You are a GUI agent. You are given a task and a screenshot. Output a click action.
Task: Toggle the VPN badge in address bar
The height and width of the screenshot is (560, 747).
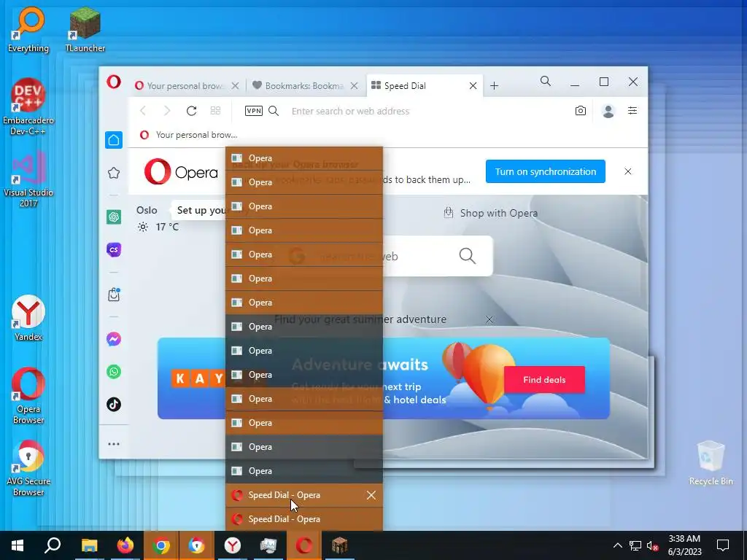point(253,111)
